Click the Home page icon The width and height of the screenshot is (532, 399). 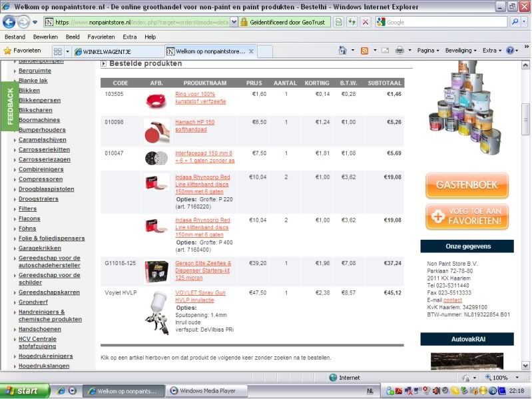point(343,51)
